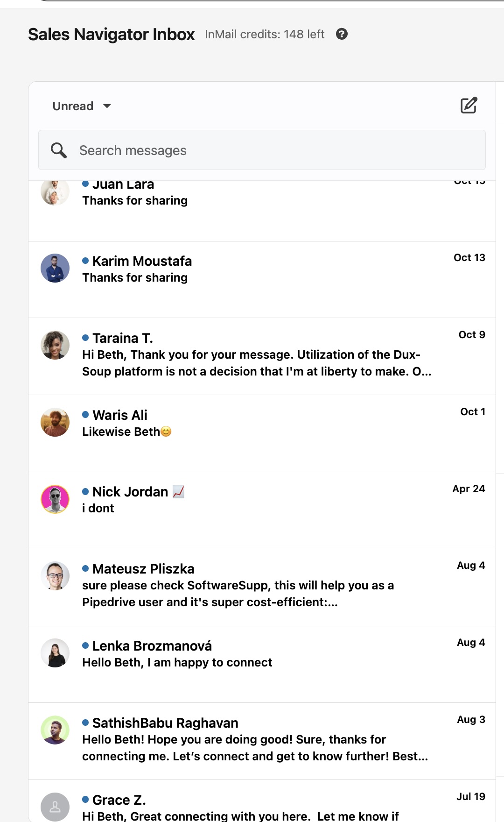
Task: Click the compose new message icon
Action: point(469,106)
